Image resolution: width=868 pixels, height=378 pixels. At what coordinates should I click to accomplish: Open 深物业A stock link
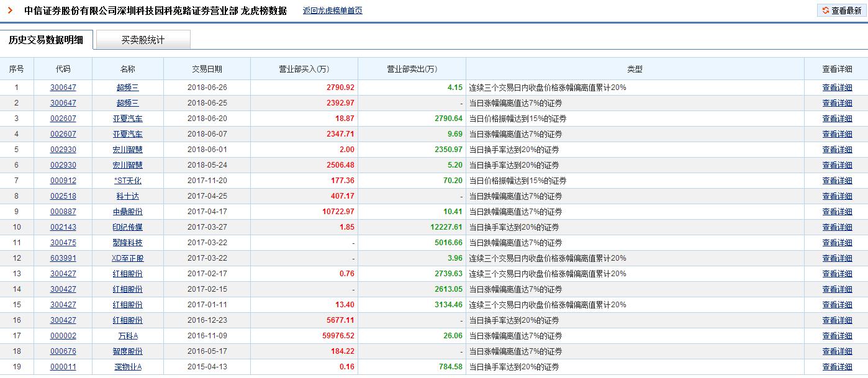(127, 366)
